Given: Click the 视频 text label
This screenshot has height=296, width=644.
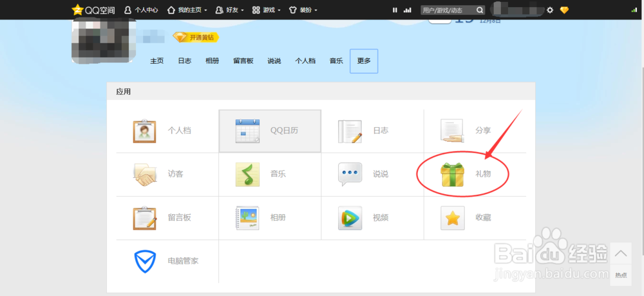Looking at the screenshot, I should (381, 217).
